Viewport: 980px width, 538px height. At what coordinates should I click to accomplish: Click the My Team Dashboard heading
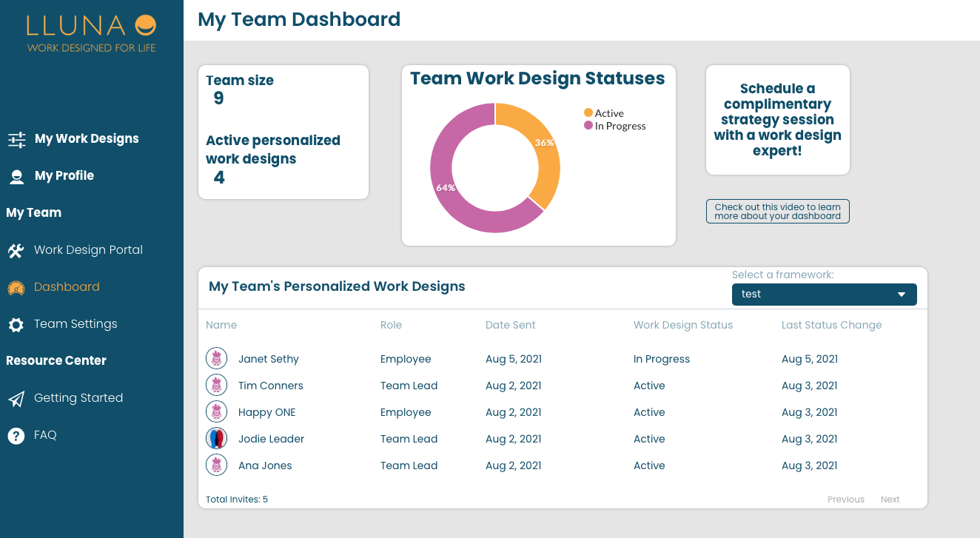[299, 19]
